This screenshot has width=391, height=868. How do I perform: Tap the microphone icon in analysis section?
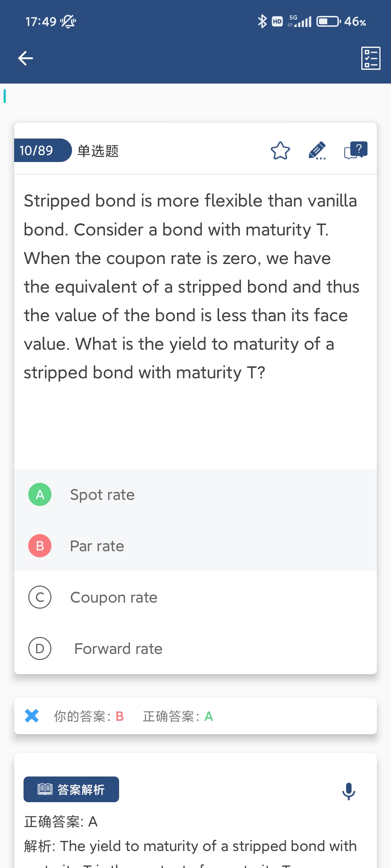pos(349,791)
